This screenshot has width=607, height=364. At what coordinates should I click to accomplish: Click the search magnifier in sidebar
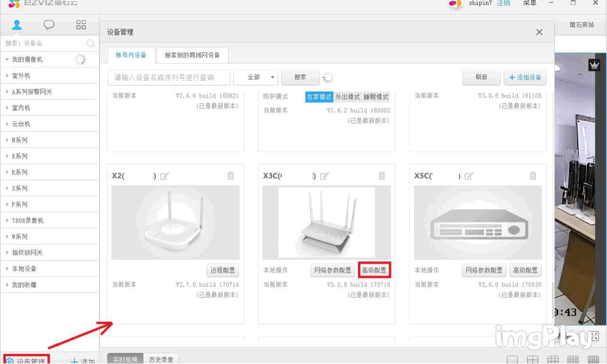pos(90,43)
